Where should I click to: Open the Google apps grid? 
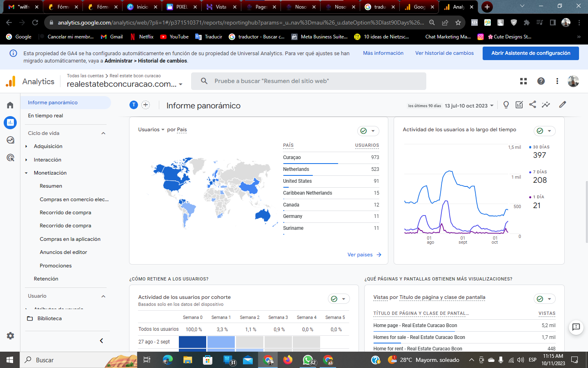pyautogui.click(x=523, y=81)
